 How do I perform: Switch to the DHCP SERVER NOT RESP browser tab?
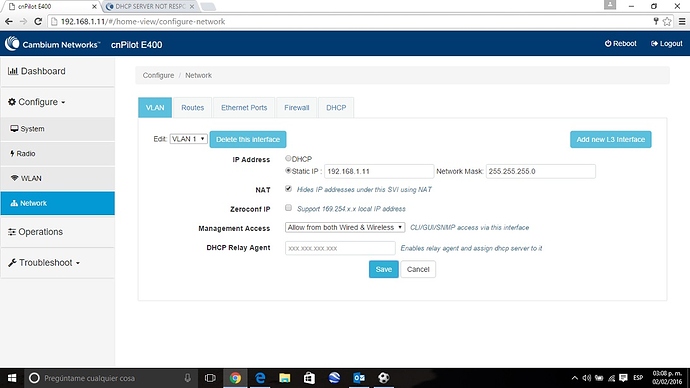pyautogui.click(x=150, y=7)
